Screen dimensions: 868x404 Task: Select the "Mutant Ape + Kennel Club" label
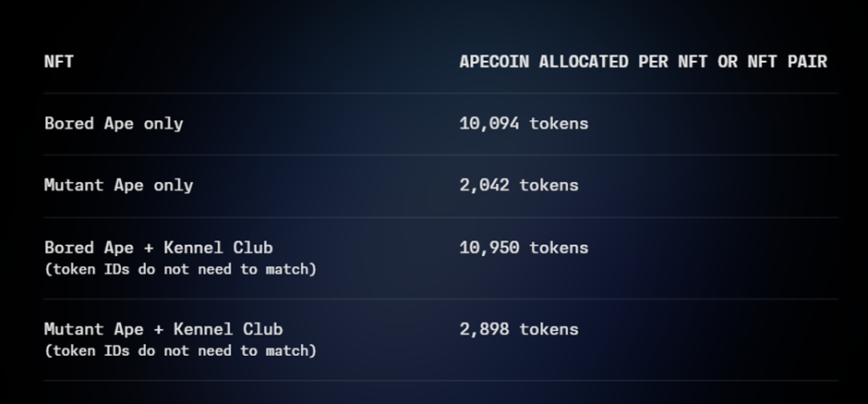pos(163,329)
